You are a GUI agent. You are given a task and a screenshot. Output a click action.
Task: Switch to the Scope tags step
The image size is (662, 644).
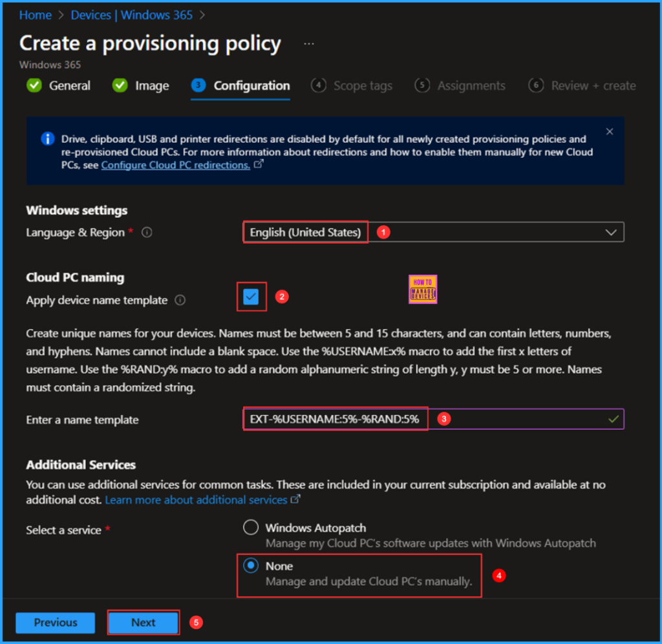tap(361, 85)
